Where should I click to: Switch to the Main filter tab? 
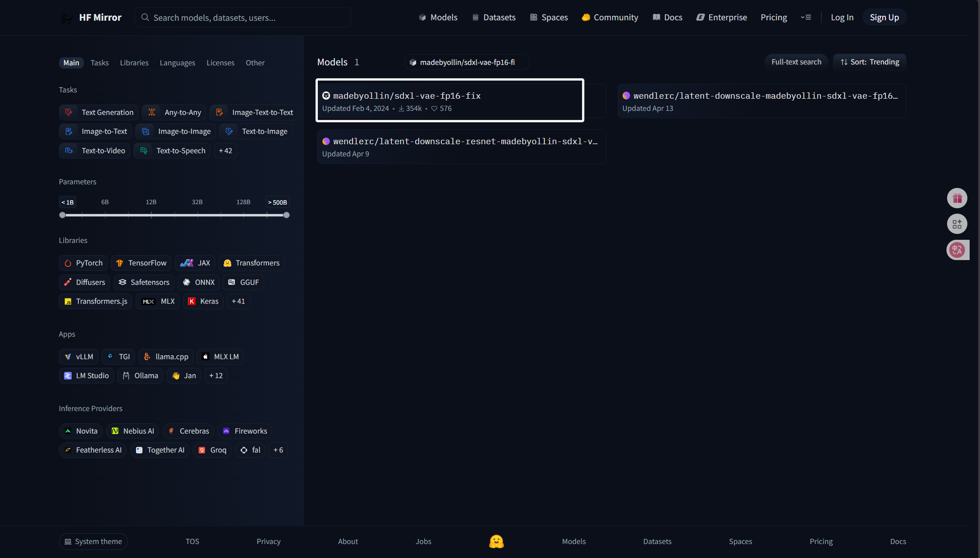pos(71,63)
